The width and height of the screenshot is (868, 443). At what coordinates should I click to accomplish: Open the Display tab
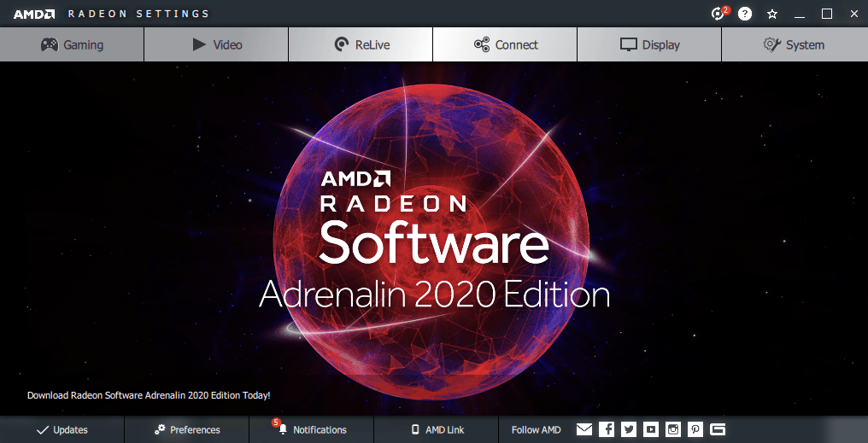649,44
